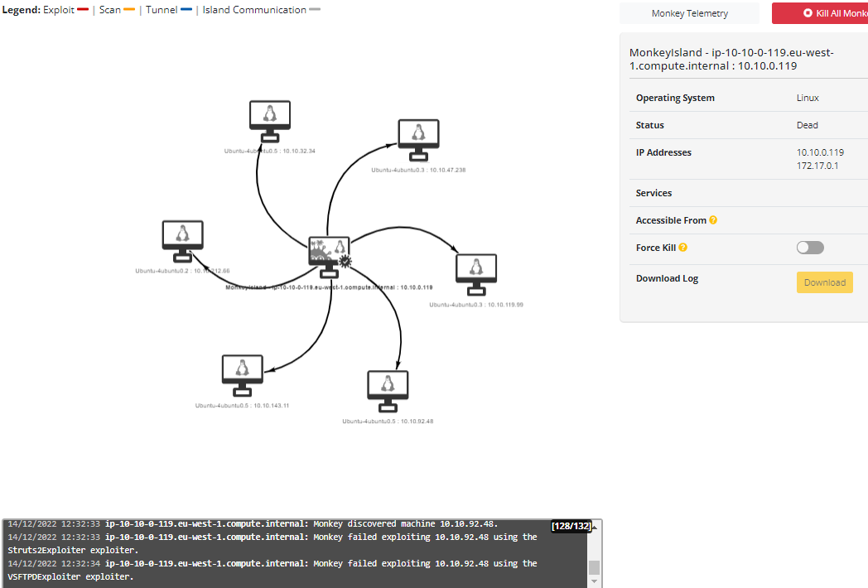
Task: Toggle the Force Kill switch
Action: 810,248
